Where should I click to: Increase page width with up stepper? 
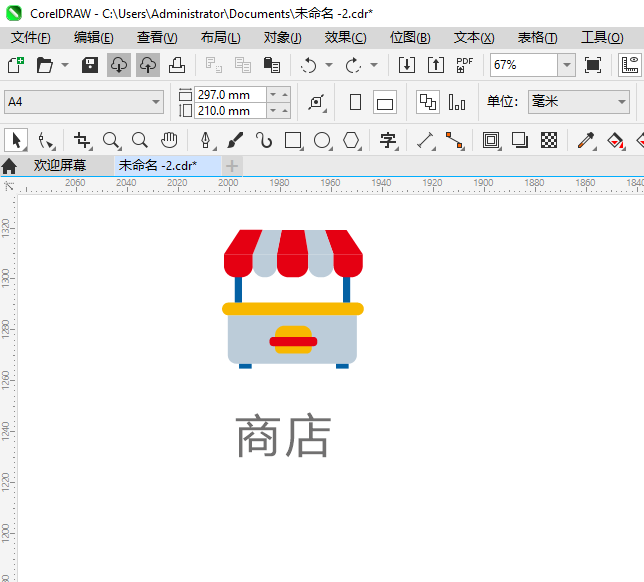pos(285,95)
